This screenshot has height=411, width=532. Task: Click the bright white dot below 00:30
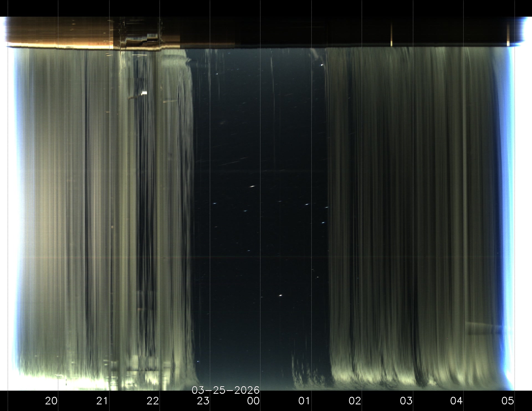pyautogui.click(x=280, y=296)
